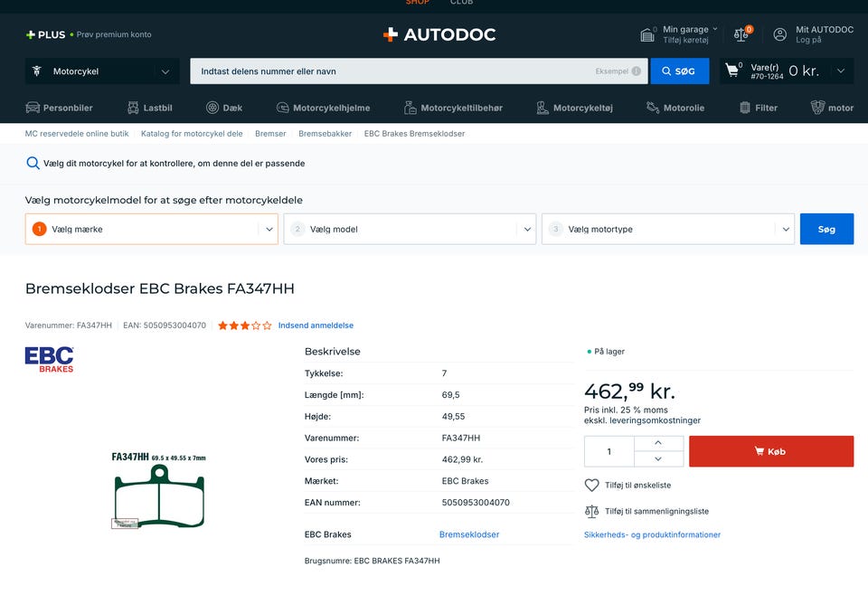This screenshot has width=868, height=604.
Task: Click the Søg vehicle selector button
Action: (x=826, y=229)
